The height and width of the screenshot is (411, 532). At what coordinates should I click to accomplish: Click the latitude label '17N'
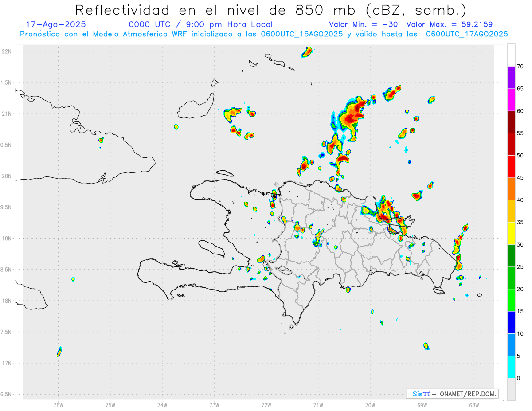coord(7,363)
